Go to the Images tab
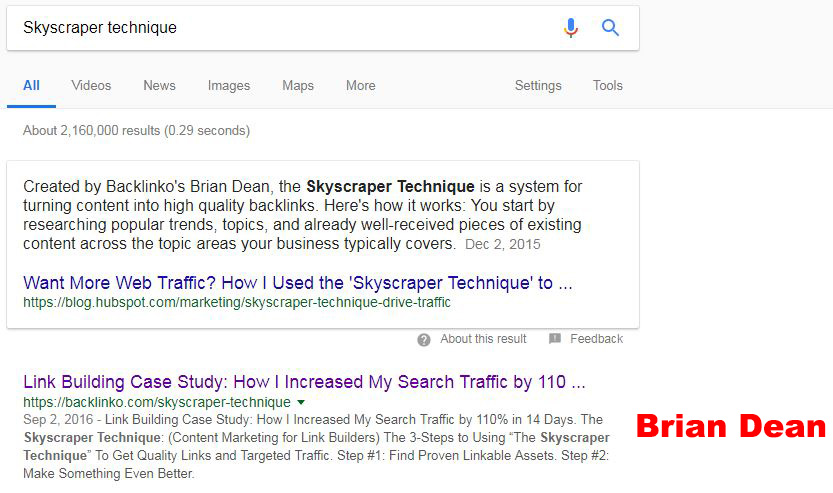The height and width of the screenshot is (493, 833). coord(228,86)
